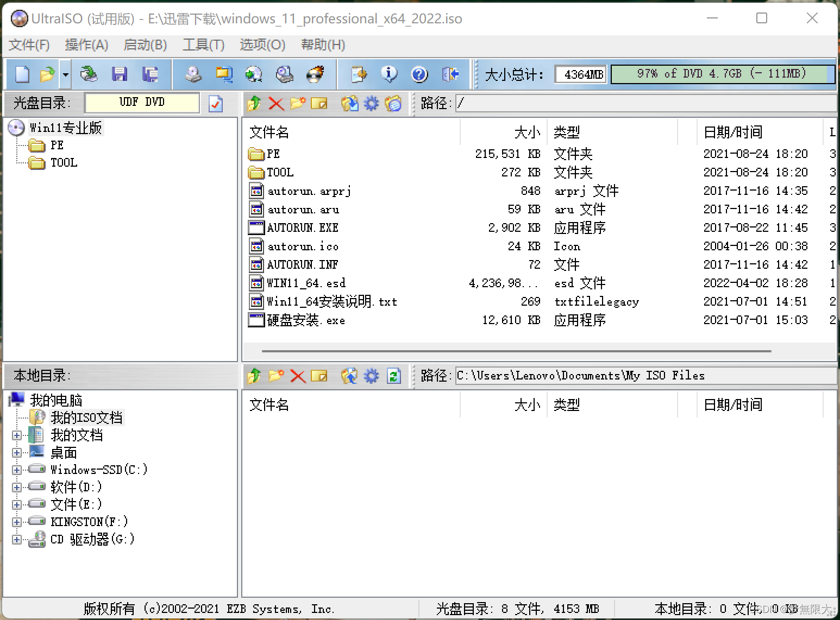840x620 pixels.
Task: Open the 操作(A) menu
Action: [x=86, y=45]
